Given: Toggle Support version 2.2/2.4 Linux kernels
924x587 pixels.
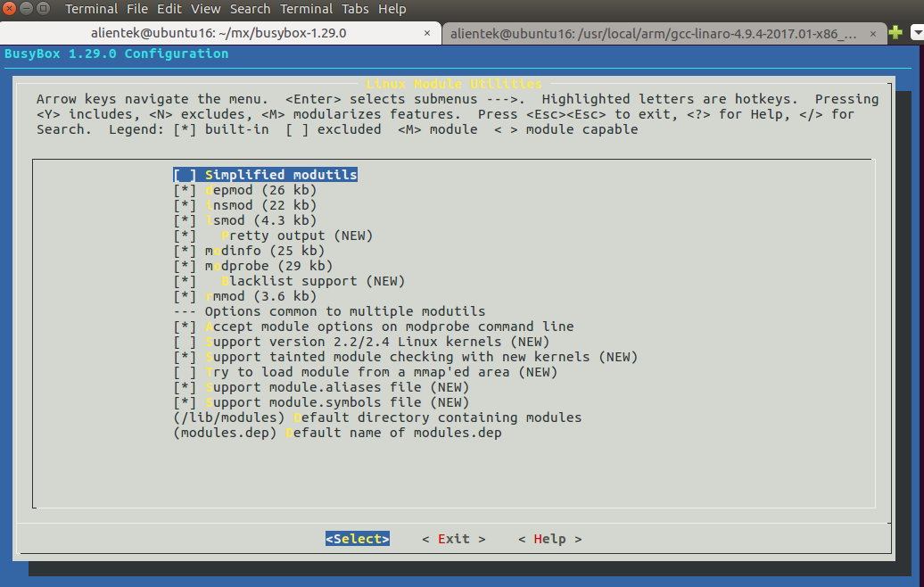Looking at the screenshot, I should [x=361, y=342].
